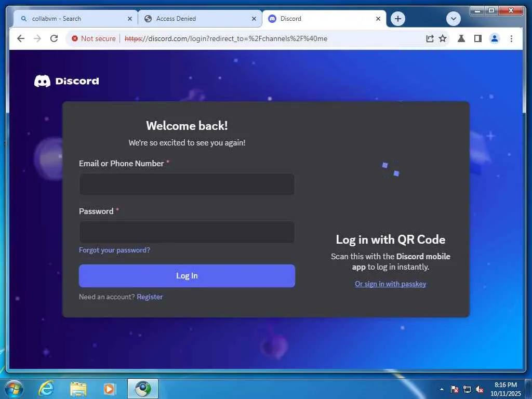Click Or sign in with passkey link

click(390, 284)
